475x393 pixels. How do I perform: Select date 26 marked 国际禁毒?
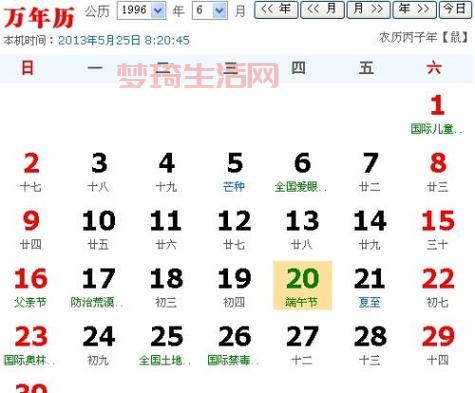234,345
